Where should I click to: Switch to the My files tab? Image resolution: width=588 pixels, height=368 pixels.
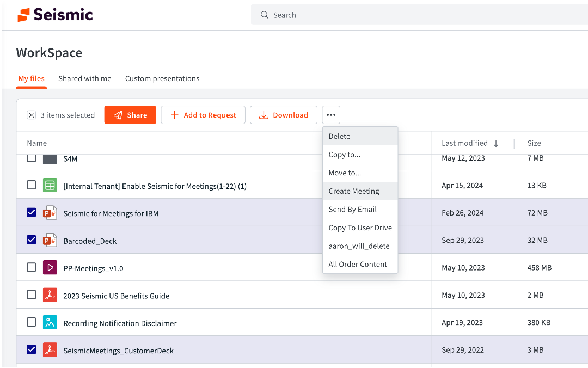click(32, 79)
